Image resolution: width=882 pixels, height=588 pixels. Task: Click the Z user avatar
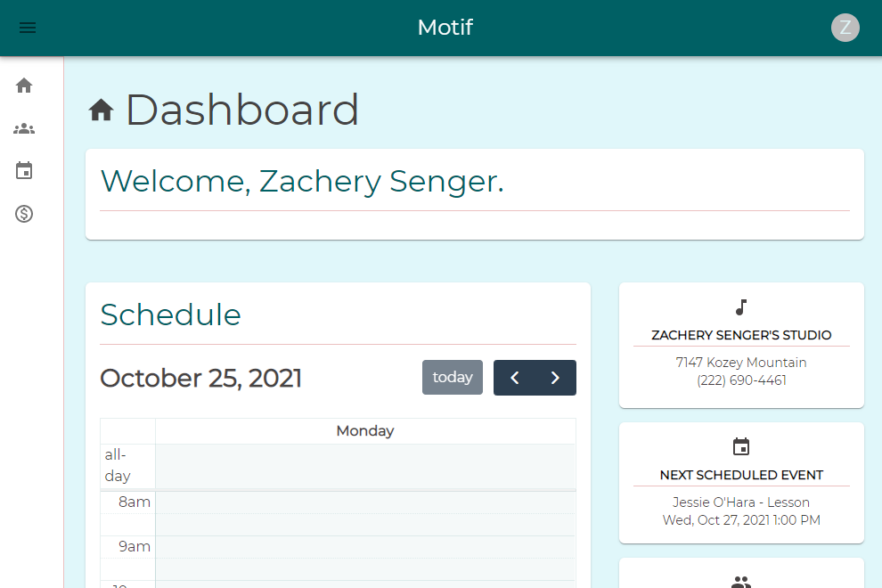(845, 28)
